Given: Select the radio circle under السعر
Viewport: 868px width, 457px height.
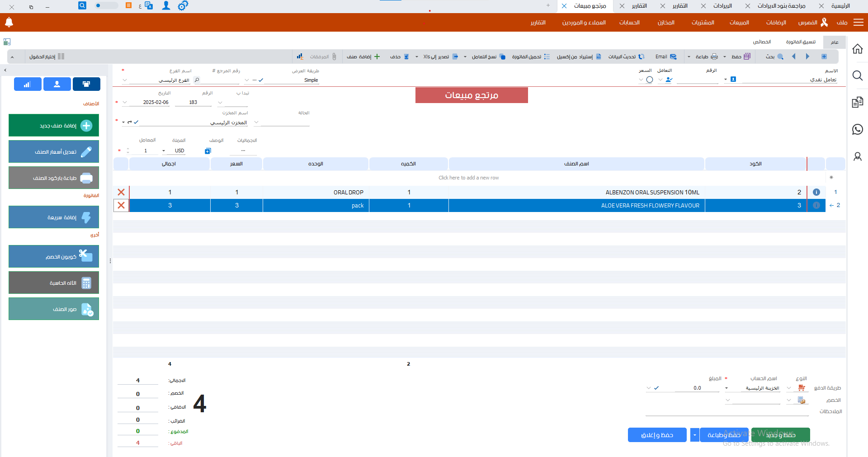Looking at the screenshot, I should tap(650, 80).
